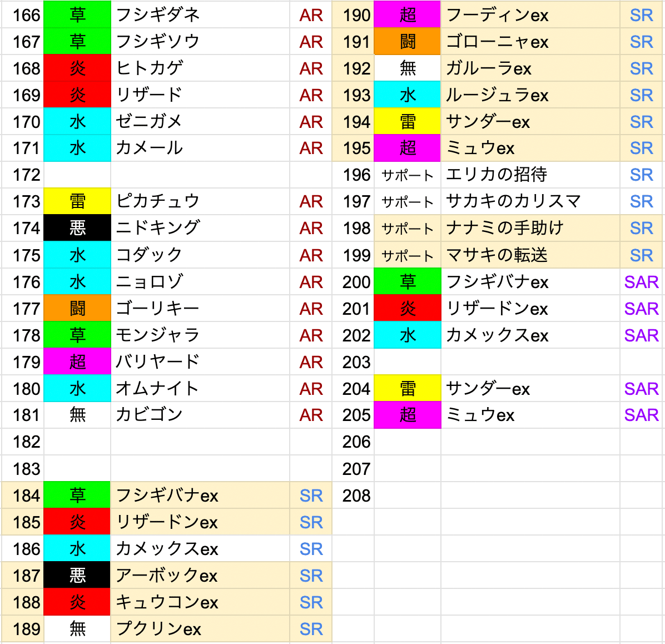
Task: Select the number cell 189
Action: [23, 629]
